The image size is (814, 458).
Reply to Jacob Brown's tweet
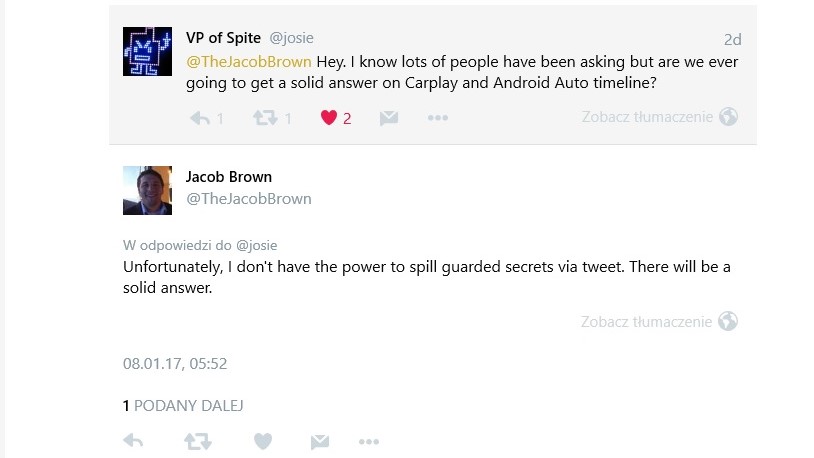click(132, 441)
